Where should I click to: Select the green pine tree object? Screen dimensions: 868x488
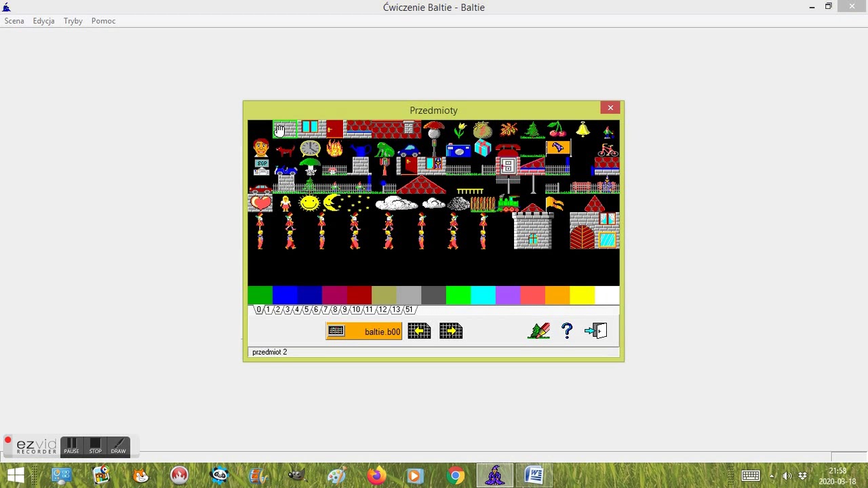point(533,129)
